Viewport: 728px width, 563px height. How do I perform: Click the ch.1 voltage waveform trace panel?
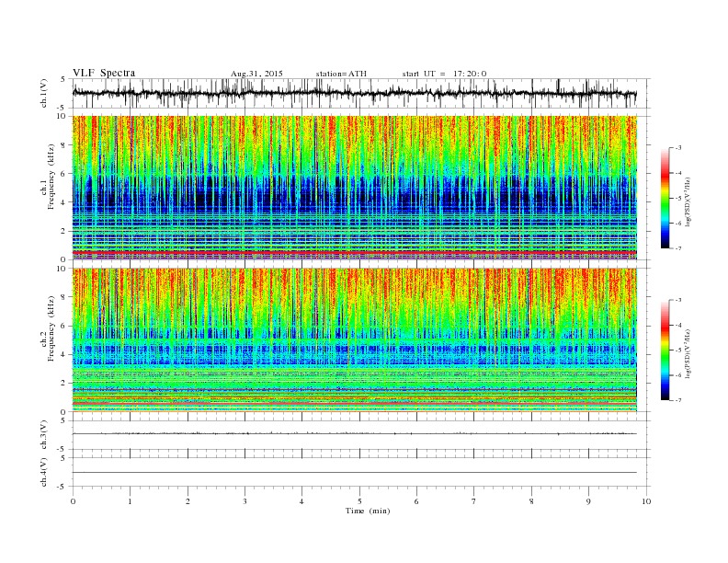point(361,93)
